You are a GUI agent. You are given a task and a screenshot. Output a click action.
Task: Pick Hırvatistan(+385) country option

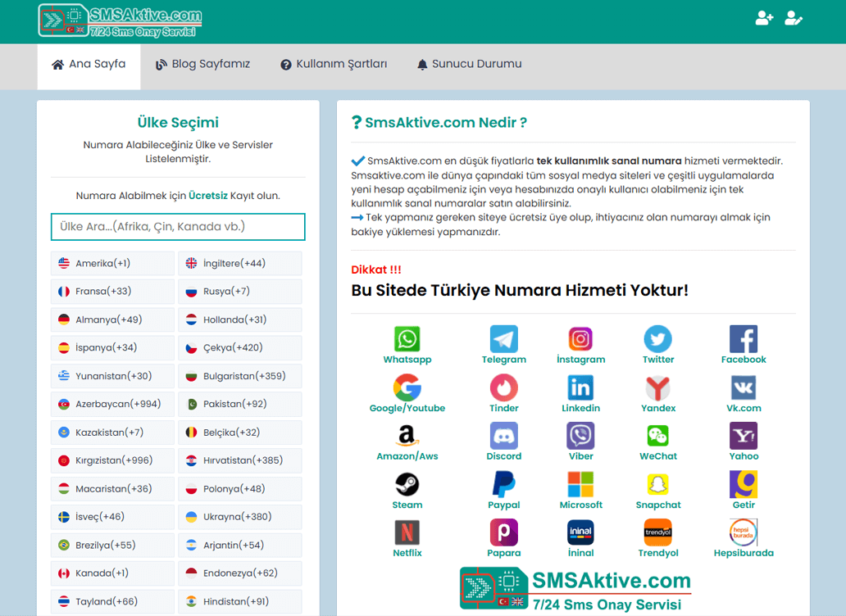239,461
